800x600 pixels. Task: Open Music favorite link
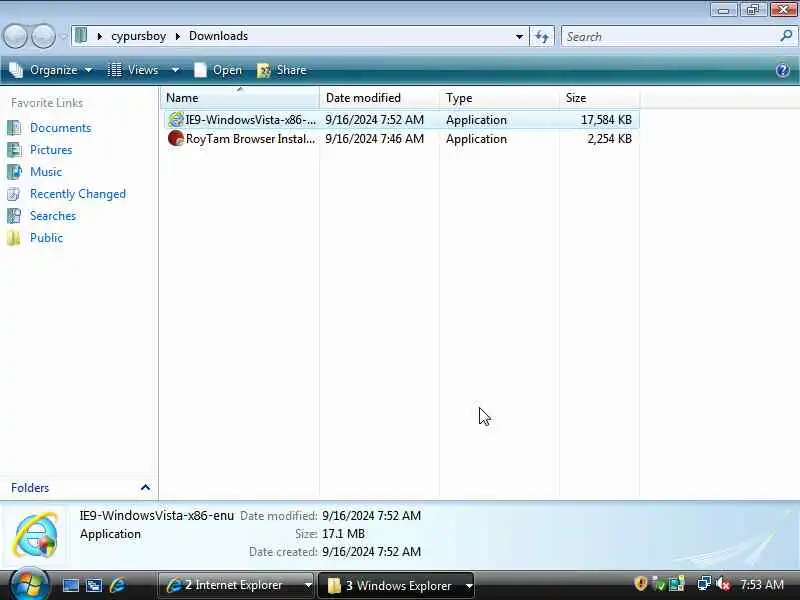point(46,171)
